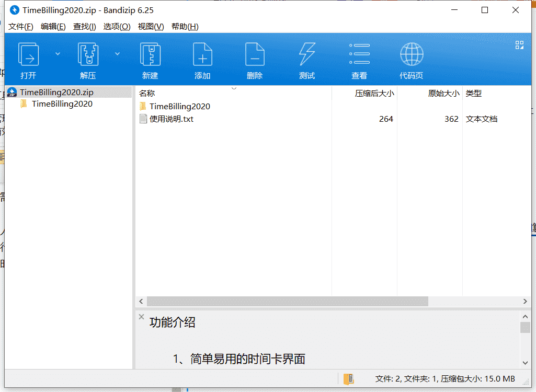This screenshot has width=536, height=392.
Task: Click the 功能介绍 heading in preview
Action: click(x=172, y=322)
